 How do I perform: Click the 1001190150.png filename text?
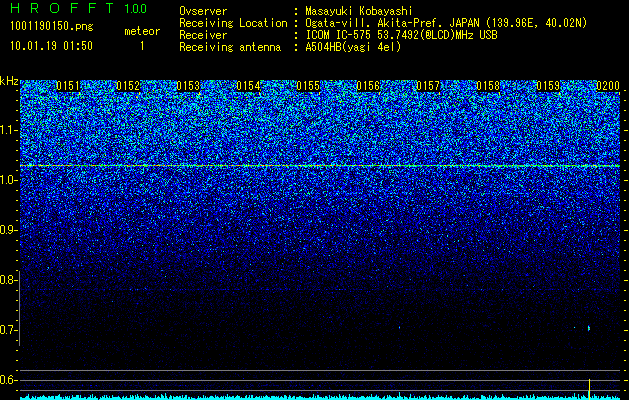click(52, 27)
